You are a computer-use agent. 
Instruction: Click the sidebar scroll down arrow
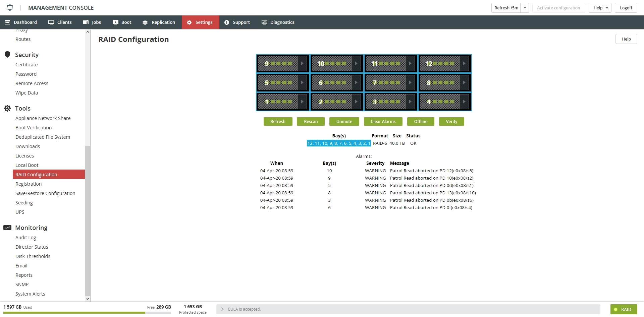point(88,299)
